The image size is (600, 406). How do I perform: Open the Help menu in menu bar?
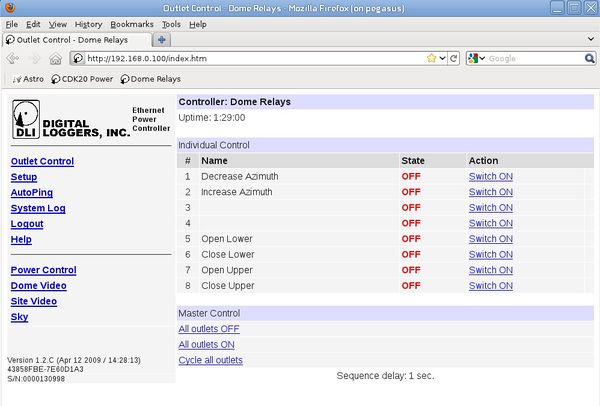(x=198, y=24)
